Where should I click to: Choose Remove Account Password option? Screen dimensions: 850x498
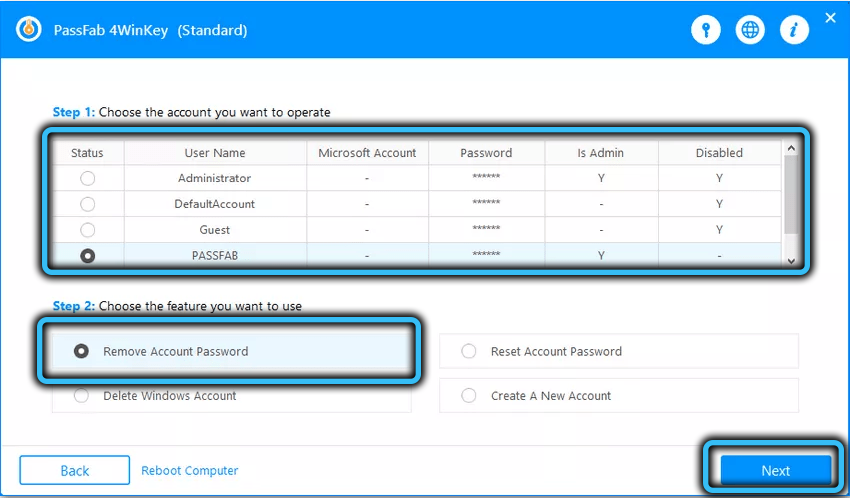point(231,351)
